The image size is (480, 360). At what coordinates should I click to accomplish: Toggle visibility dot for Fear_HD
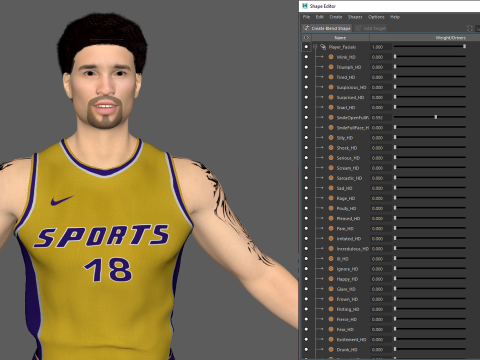(x=306, y=329)
